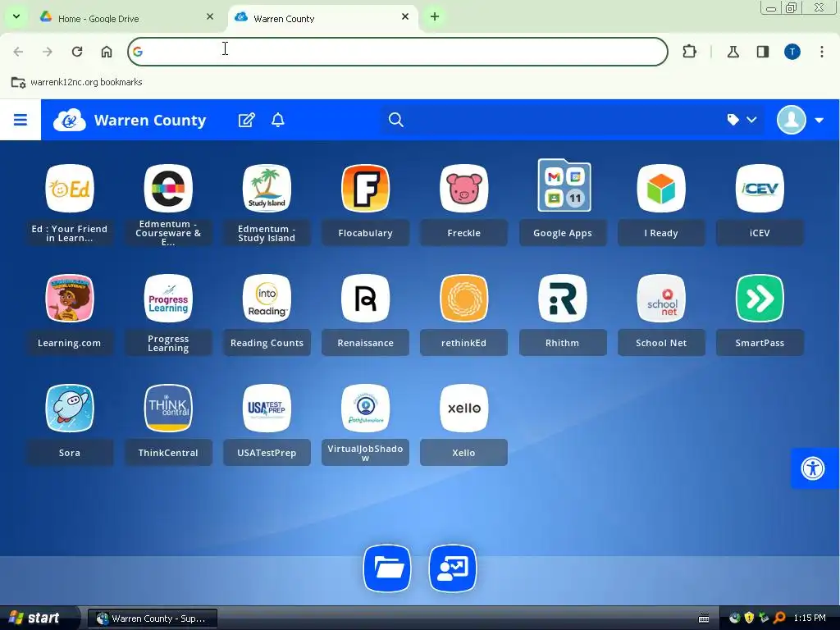Image resolution: width=840 pixels, height=630 pixels.
Task: Expand the tag filter dropdown
Action: [742, 120]
